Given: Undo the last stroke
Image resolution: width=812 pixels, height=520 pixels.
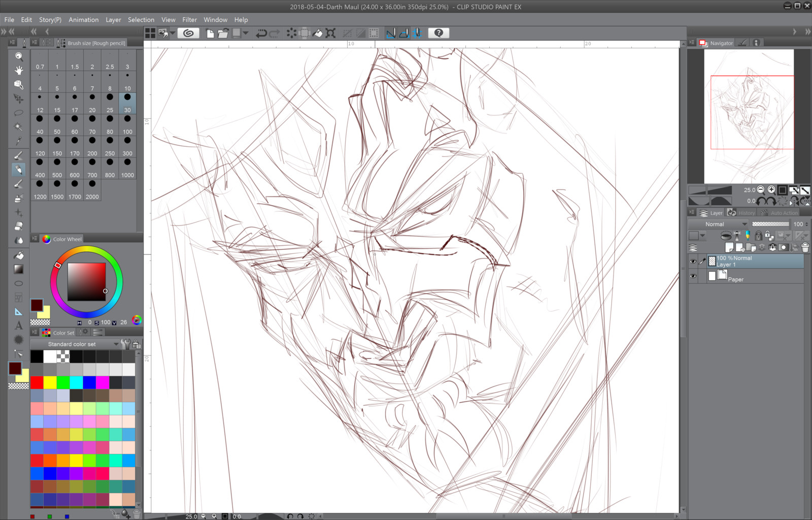Looking at the screenshot, I should click(x=261, y=33).
